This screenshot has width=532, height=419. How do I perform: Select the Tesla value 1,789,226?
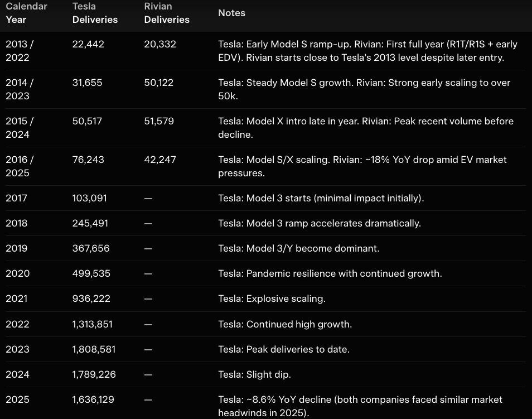94,374
